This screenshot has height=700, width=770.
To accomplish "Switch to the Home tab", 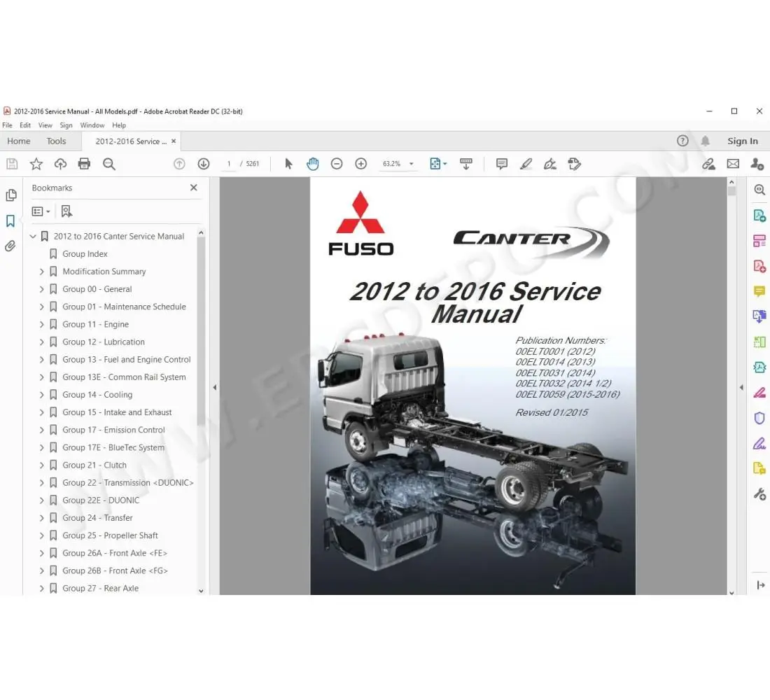I will pos(19,141).
